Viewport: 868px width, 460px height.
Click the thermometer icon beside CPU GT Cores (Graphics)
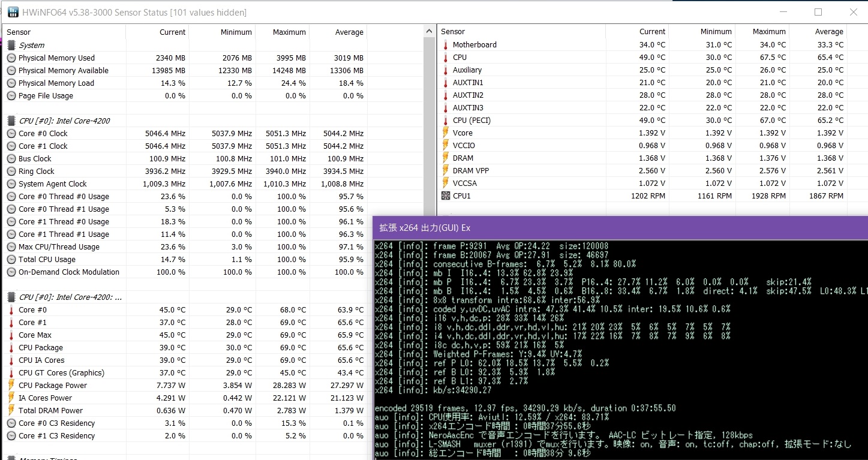point(11,373)
